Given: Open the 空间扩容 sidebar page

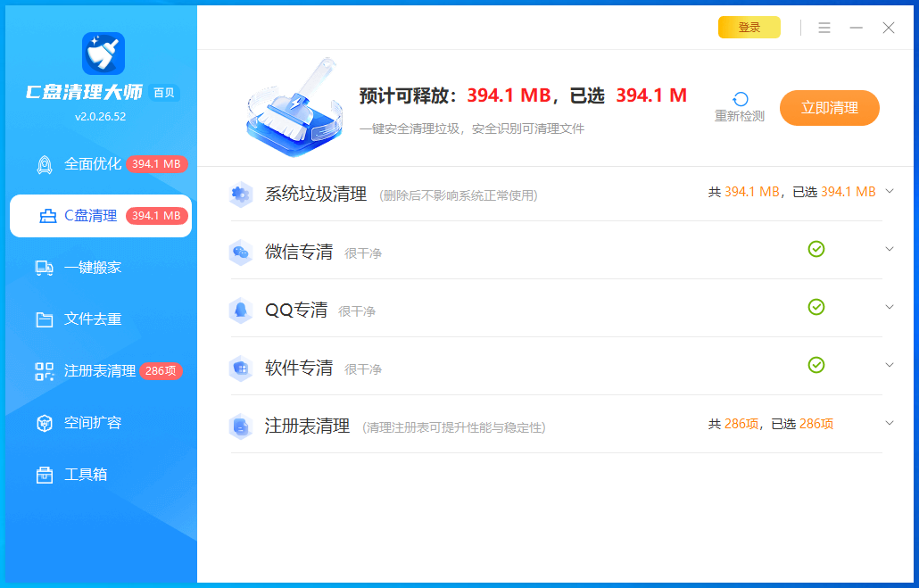Looking at the screenshot, I should click(101, 423).
